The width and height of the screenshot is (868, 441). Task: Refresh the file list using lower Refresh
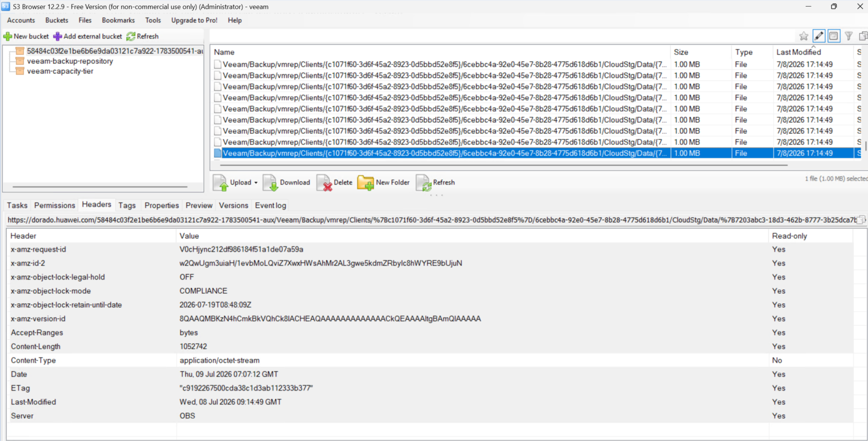pos(436,183)
